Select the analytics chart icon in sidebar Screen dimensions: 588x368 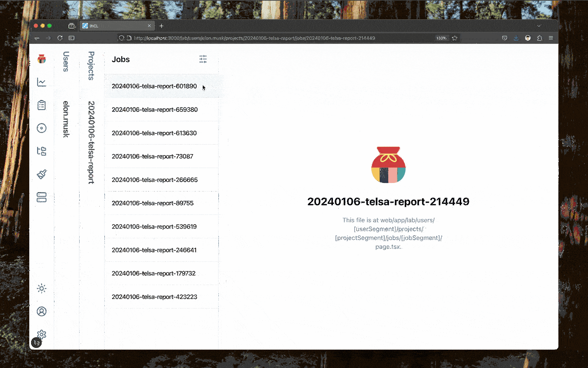pyautogui.click(x=41, y=82)
